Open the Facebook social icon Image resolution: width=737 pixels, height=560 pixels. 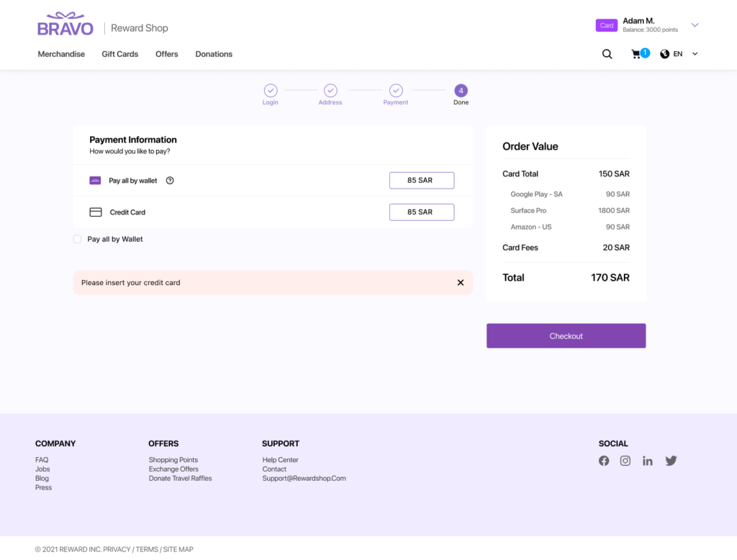coord(604,461)
